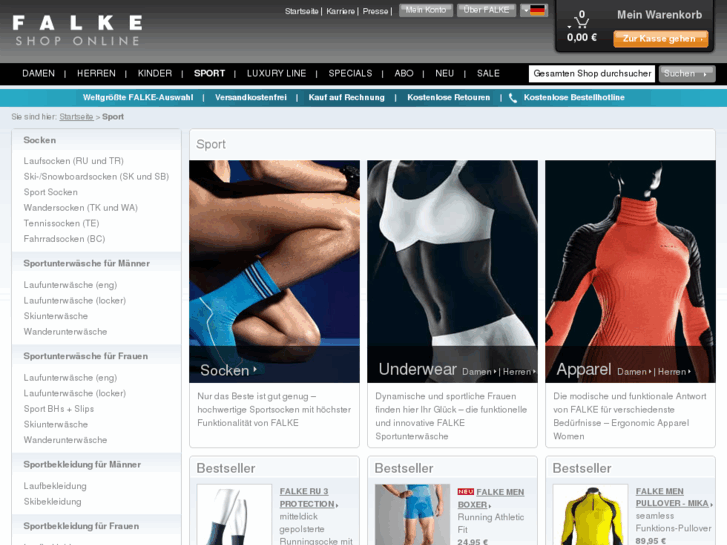Click Damen link under Underwear
This screenshot has width=727, height=545.
[478, 372]
